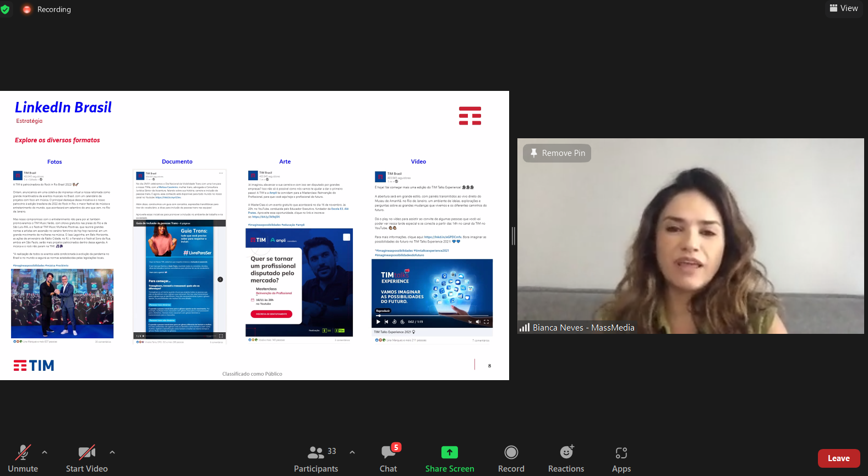Screen dimensions: 868x476
Task: Expand the arrow next to Participants
Action: (352, 452)
